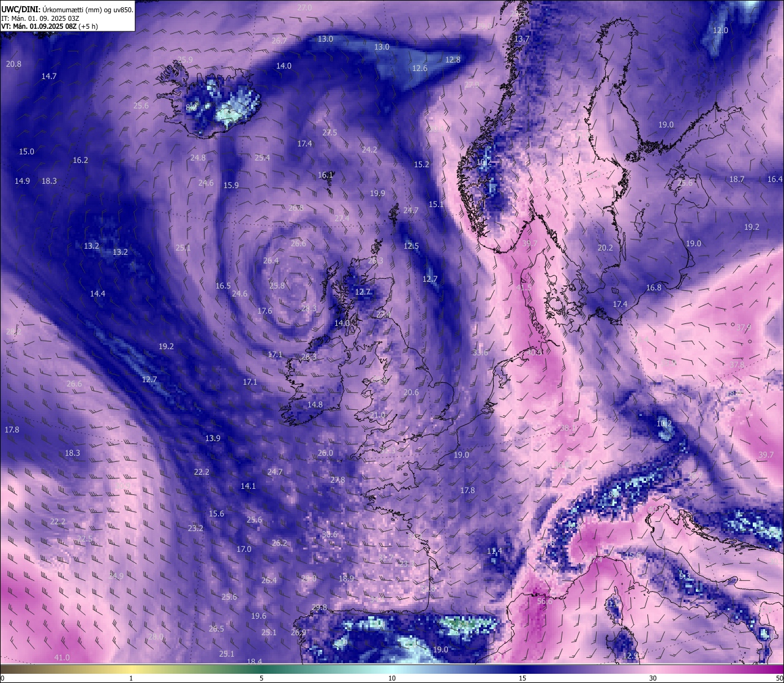Click the map value 15.2

pyautogui.click(x=421, y=164)
